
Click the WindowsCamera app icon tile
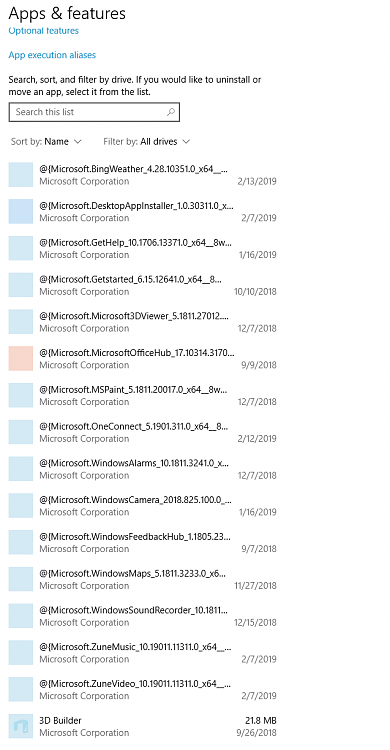point(21,506)
